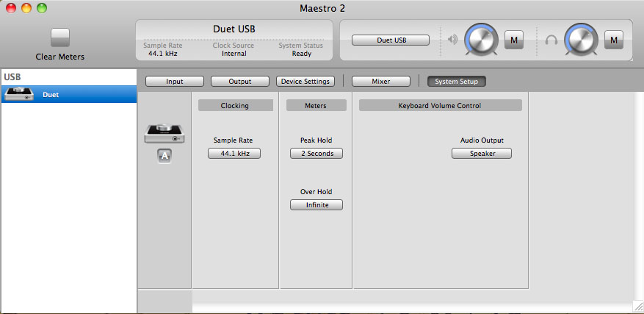Open the Audio Output Speaker dropdown
The height and width of the screenshot is (314, 644).
pos(482,154)
